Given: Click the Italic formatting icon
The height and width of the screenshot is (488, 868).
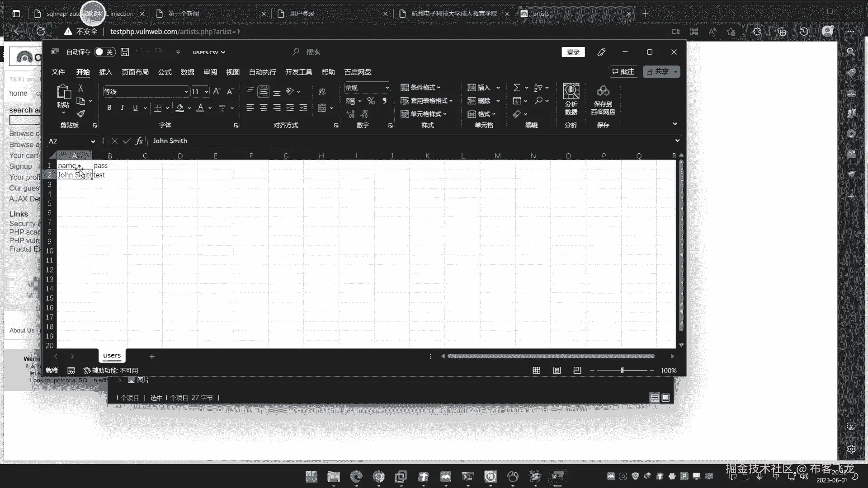Looking at the screenshot, I should tap(122, 108).
